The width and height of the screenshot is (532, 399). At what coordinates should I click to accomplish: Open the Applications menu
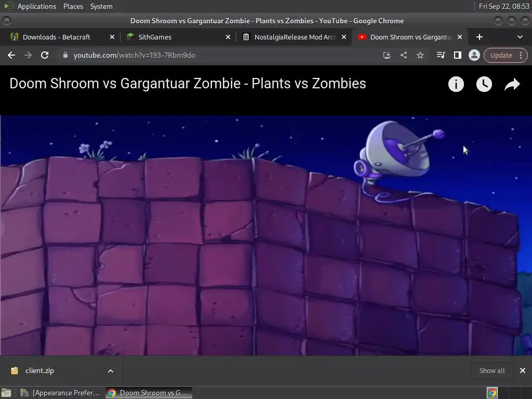(x=37, y=6)
